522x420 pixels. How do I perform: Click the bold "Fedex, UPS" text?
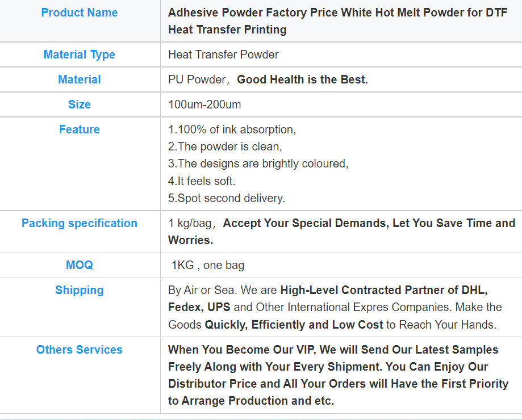[199, 308]
